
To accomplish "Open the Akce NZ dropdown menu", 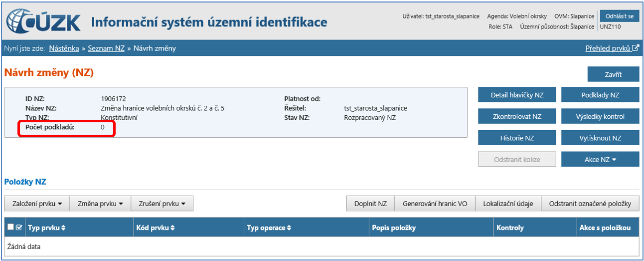I will pyautogui.click(x=600, y=160).
